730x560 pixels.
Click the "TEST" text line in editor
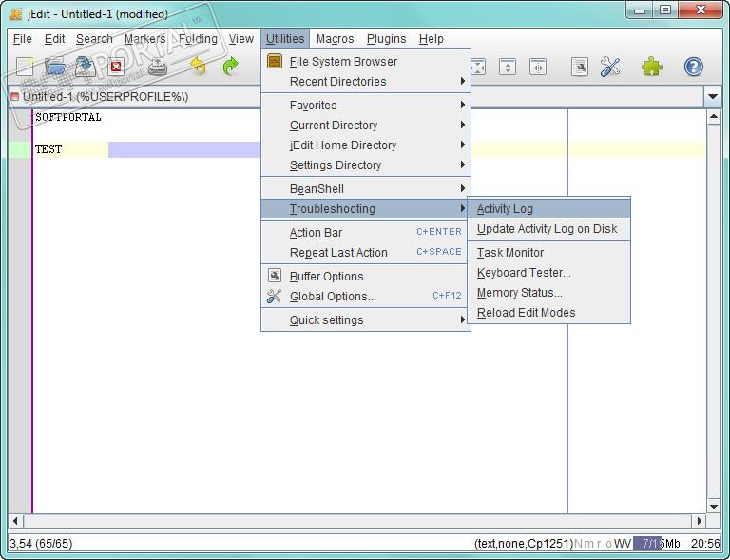coord(48,149)
